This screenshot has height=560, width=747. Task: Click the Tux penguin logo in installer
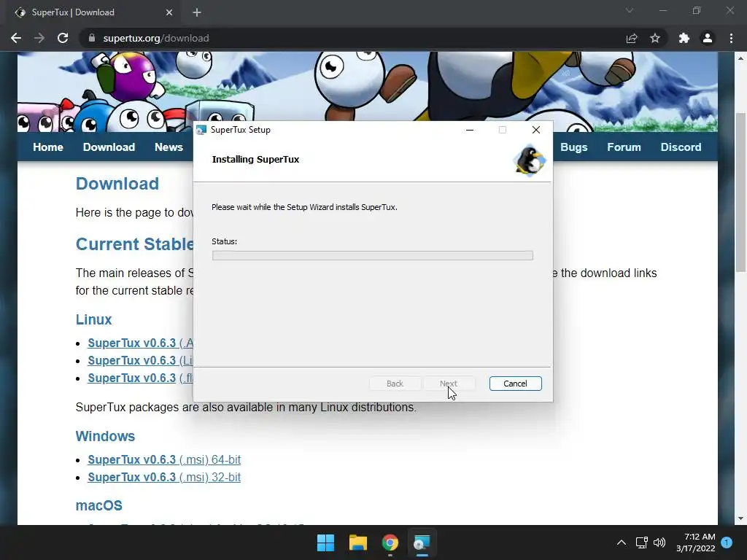[530, 160]
